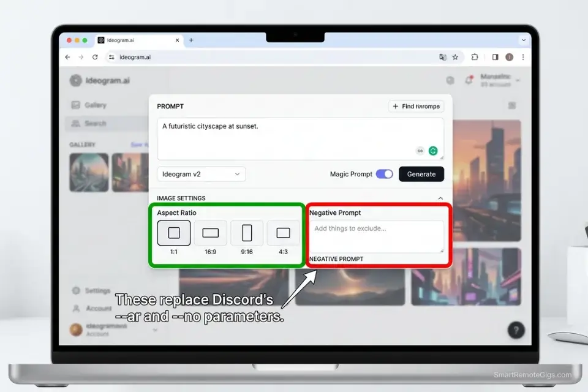Open the help question mark button
This screenshot has height=392, width=588.
(x=516, y=330)
